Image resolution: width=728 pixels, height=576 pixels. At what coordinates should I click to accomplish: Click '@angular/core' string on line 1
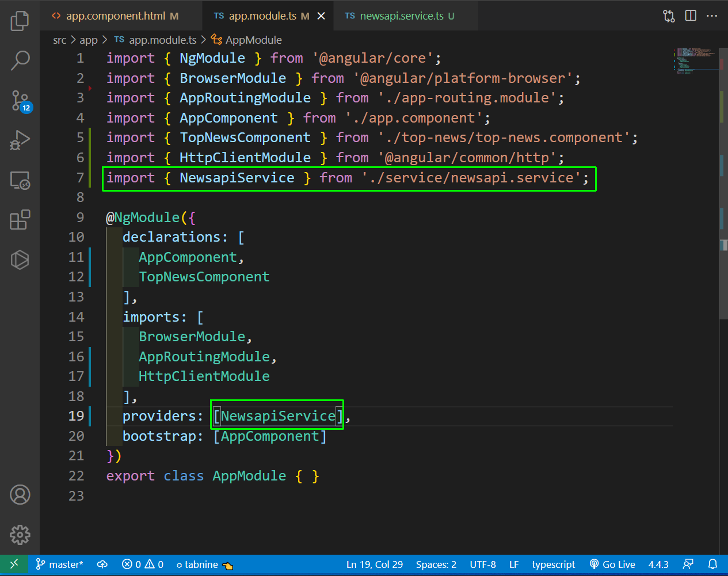point(373,58)
